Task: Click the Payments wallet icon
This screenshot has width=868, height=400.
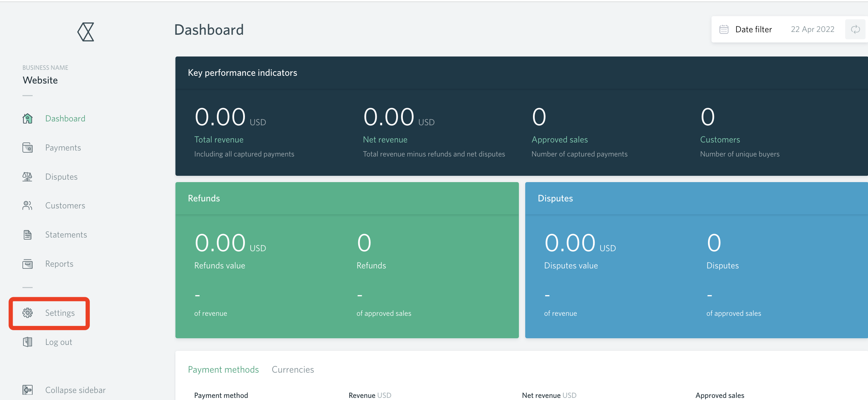Action: click(x=27, y=148)
